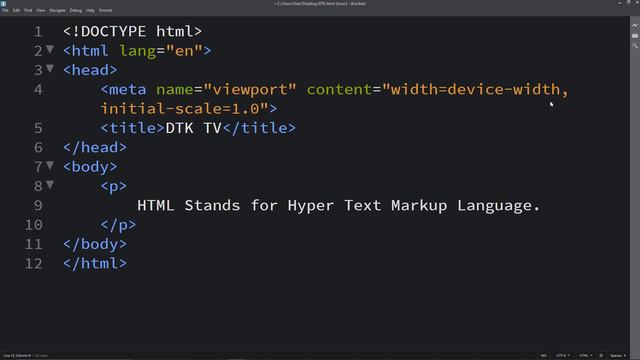Open the Debug menu
The width and height of the screenshot is (640, 360).
[x=76, y=10]
